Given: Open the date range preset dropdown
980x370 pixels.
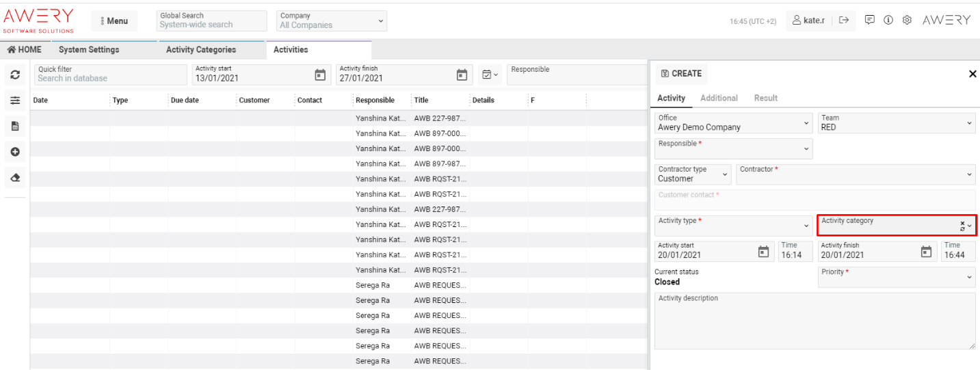Looking at the screenshot, I should [x=490, y=75].
